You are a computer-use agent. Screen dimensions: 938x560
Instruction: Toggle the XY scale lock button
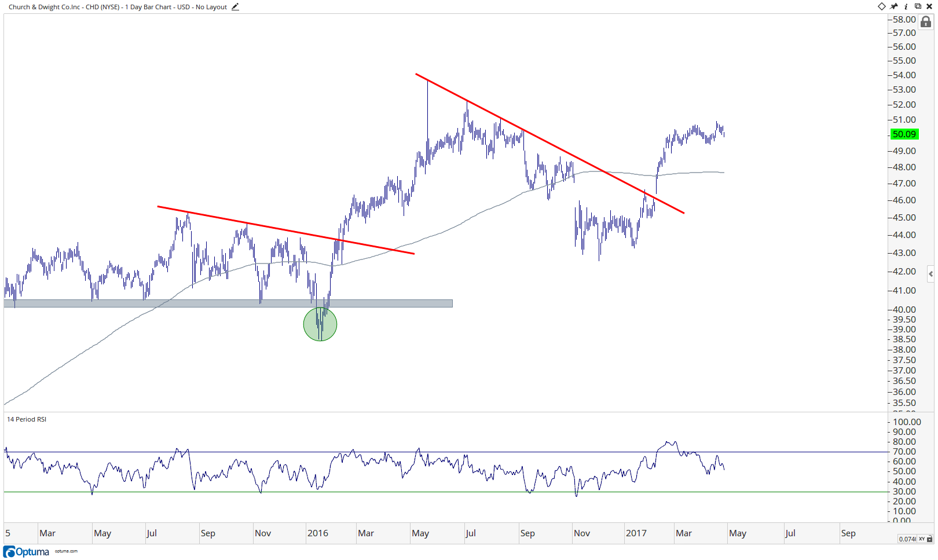[x=925, y=539]
